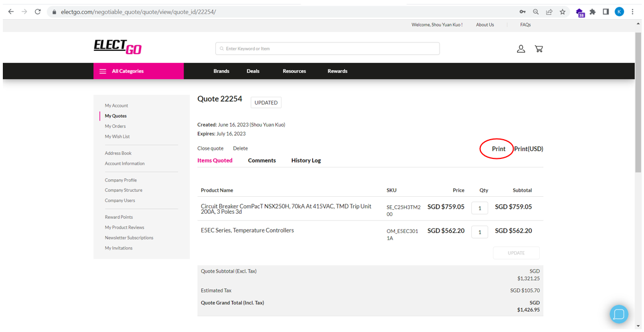Open My Invitations
This screenshot has width=644, height=332.
119,248
